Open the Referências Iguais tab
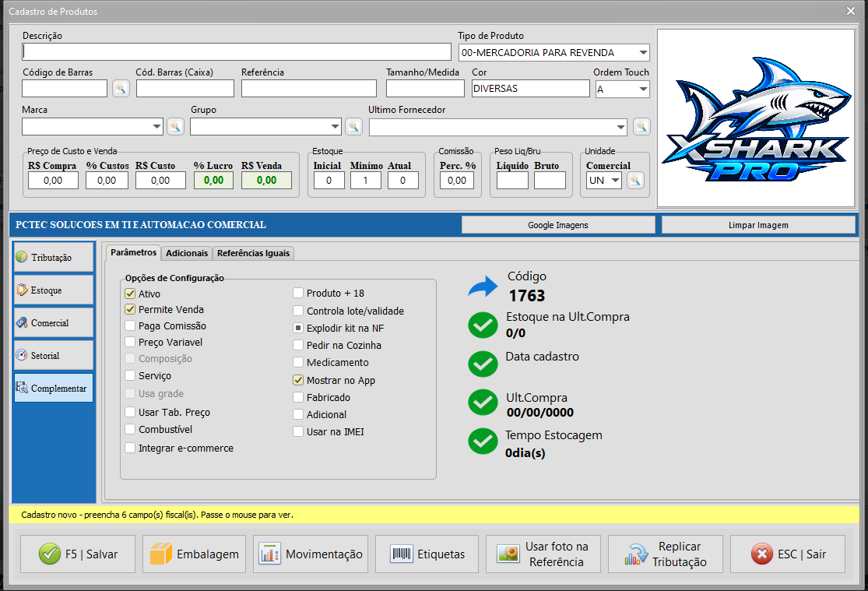Image resolution: width=868 pixels, height=591 pixels. point(254,253)
